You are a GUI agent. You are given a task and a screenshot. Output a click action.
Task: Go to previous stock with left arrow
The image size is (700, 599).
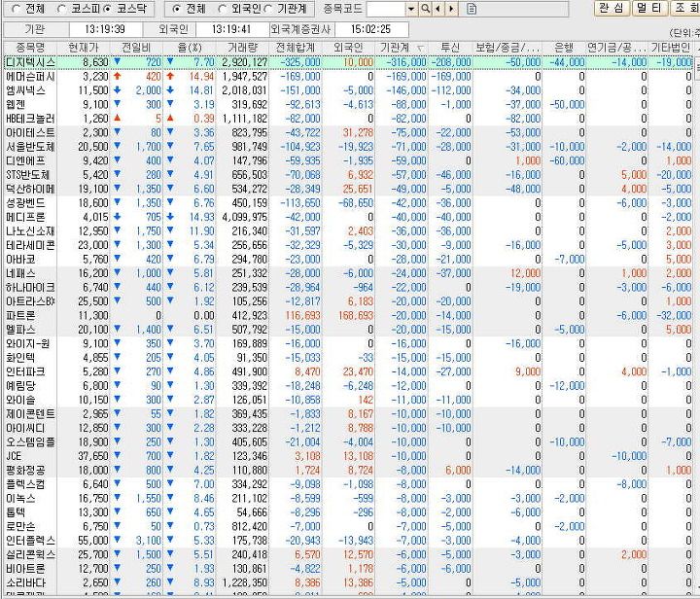click(x=438, y=9)
